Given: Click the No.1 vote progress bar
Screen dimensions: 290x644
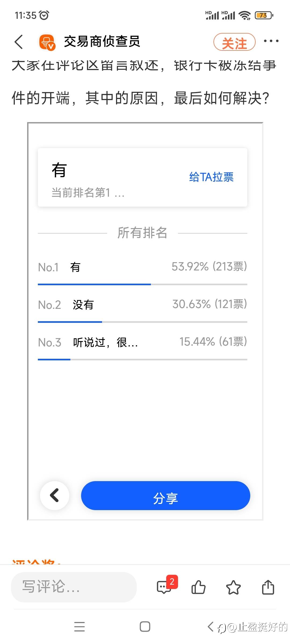Looking at the screenshot, I should coord(142,284).
